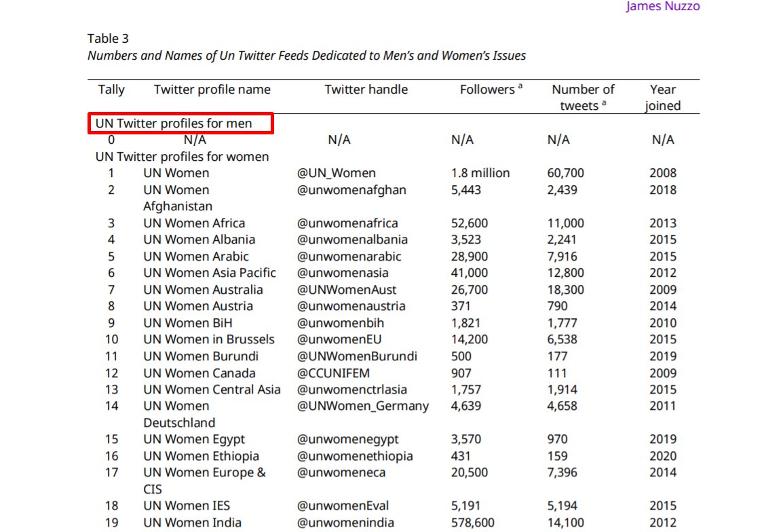The image size is (783, 532).
Task: Click the 2020 year joined value
Action: pyautogui.click(x=663, y=457)
